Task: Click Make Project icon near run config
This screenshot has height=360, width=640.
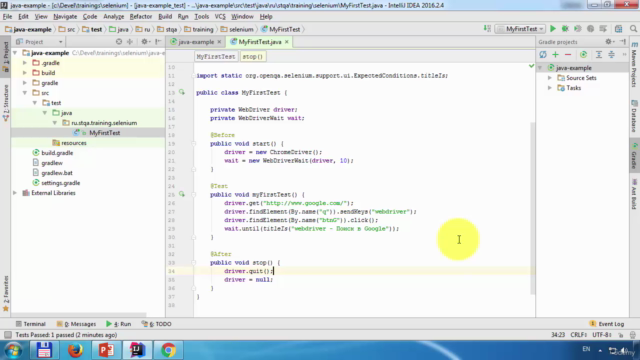Action: coord(487,29)
